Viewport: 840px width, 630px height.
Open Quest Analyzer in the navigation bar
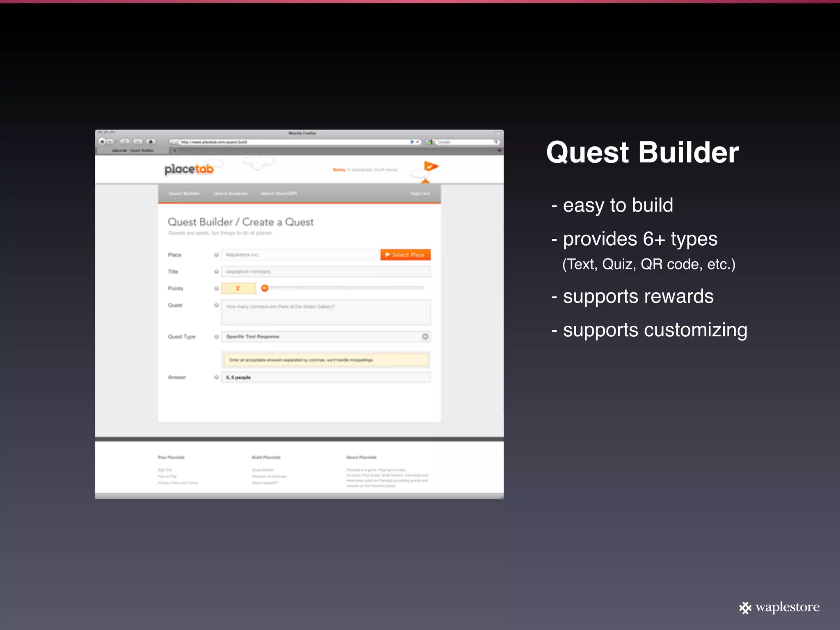point(231,193)
